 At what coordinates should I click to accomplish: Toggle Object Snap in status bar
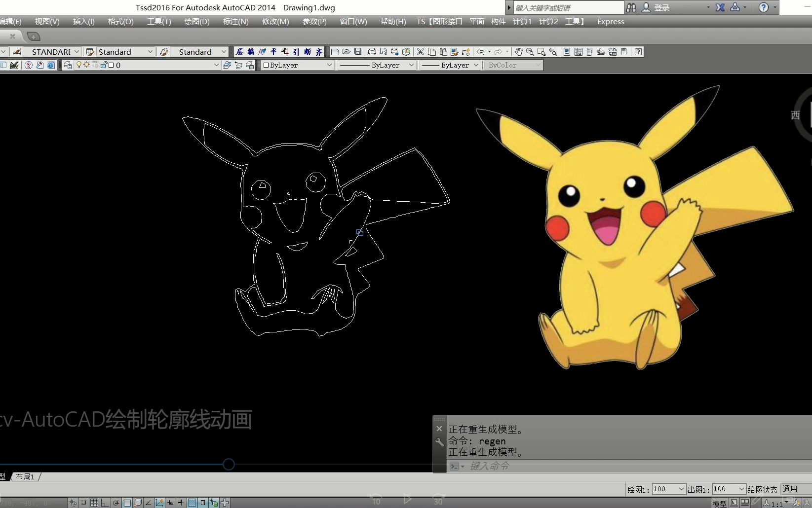tap(127, 503)
